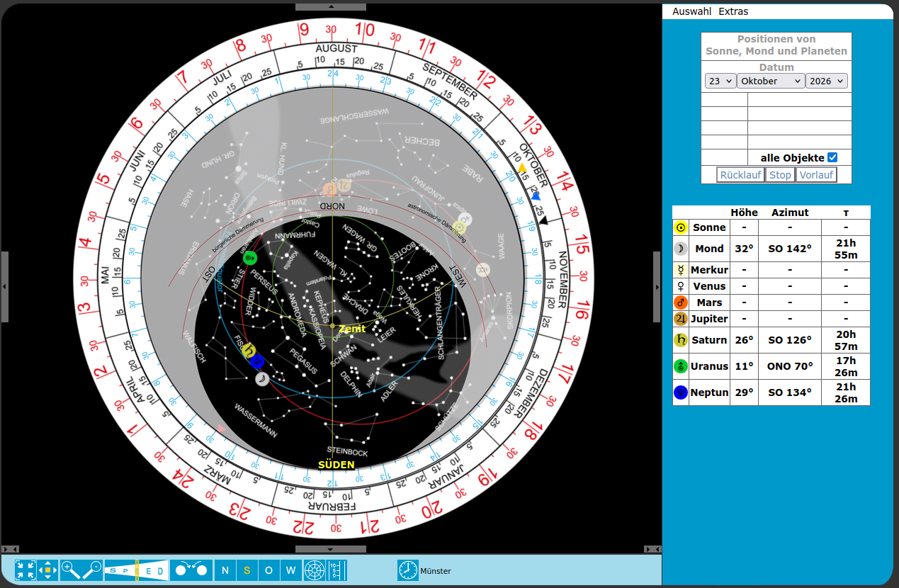Click the top edge arrow handle
Viewport: 899px width, 588px height.
pyautogui.click(x=331, y=6)
